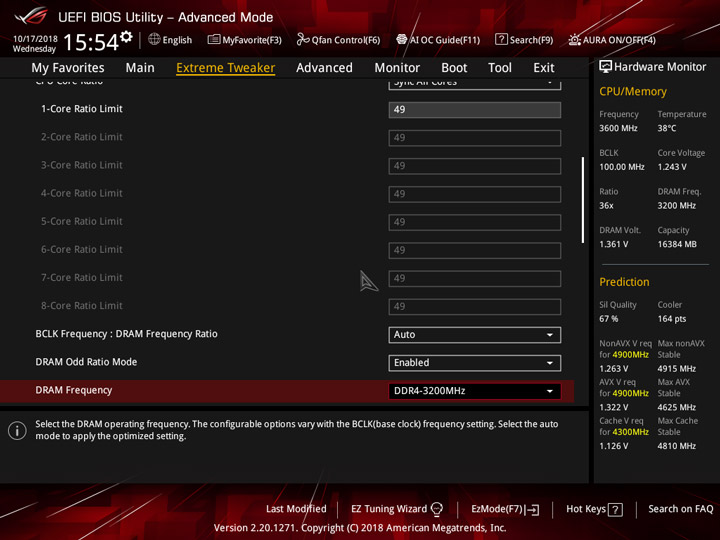The image size is (720, 540).
Task: Click Last Modified button
Action: [296, 509]
